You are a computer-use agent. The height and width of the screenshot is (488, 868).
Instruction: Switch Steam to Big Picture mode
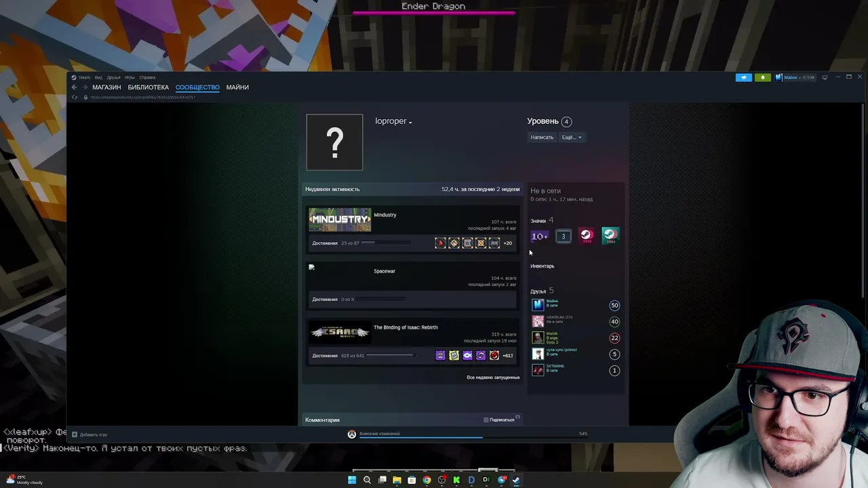coord(825,77)
